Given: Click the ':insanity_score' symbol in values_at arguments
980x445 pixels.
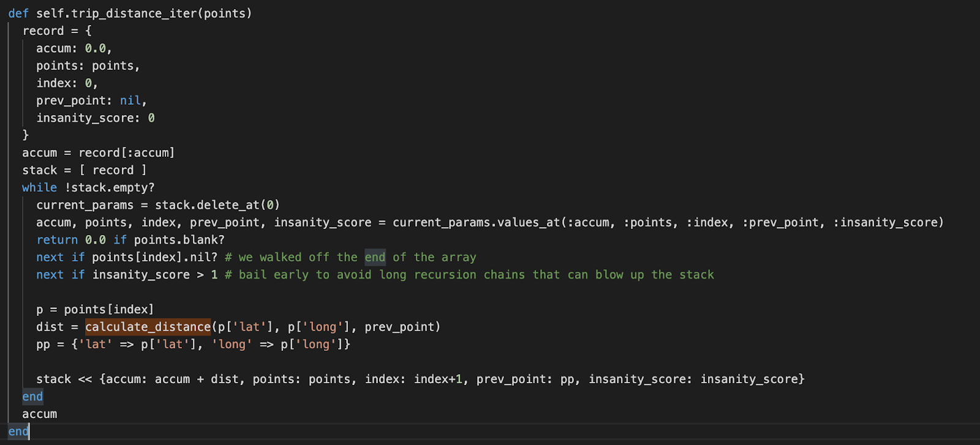Looking at the screenshot, I should 885,222.
